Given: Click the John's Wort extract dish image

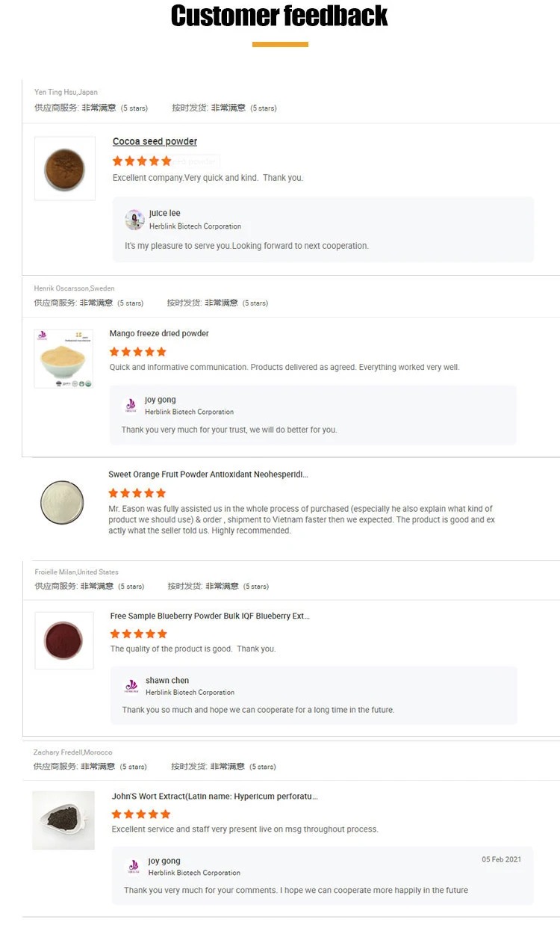Looking at the screenshot, I should click(x=63, y=820).
